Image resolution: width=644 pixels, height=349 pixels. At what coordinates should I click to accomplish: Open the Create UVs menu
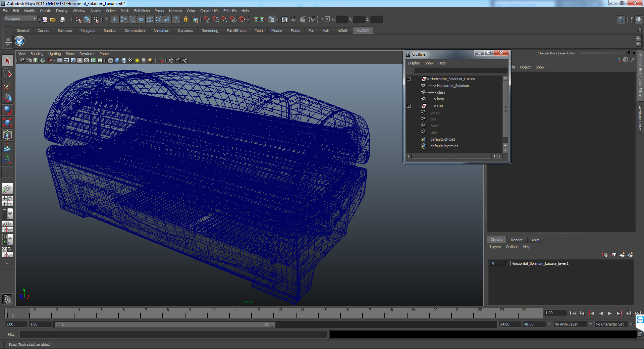coord(209,11)
